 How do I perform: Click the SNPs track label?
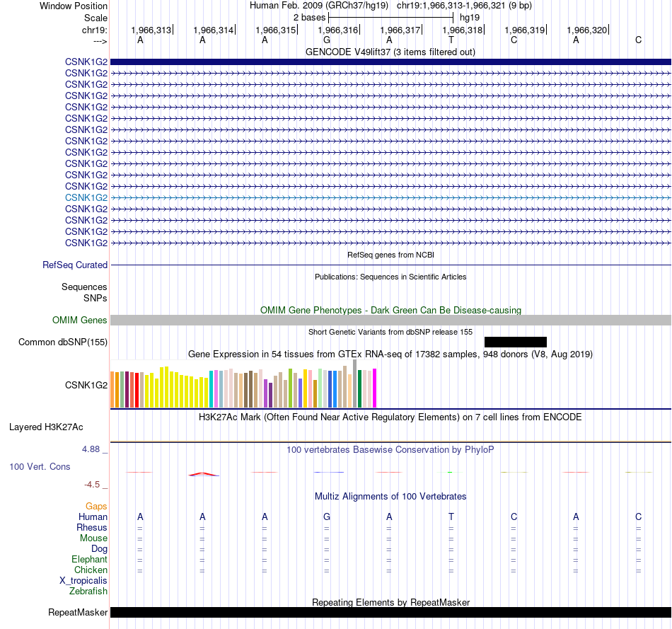point(95,298)
